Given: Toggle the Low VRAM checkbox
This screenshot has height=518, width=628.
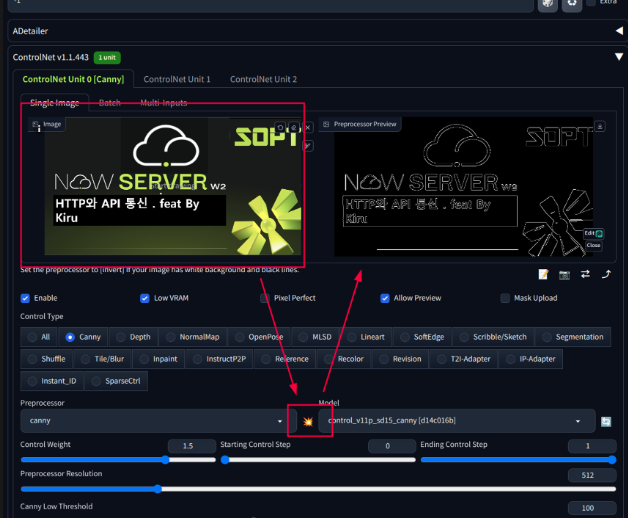Looking at the screenshot, I should coord(145,298).
